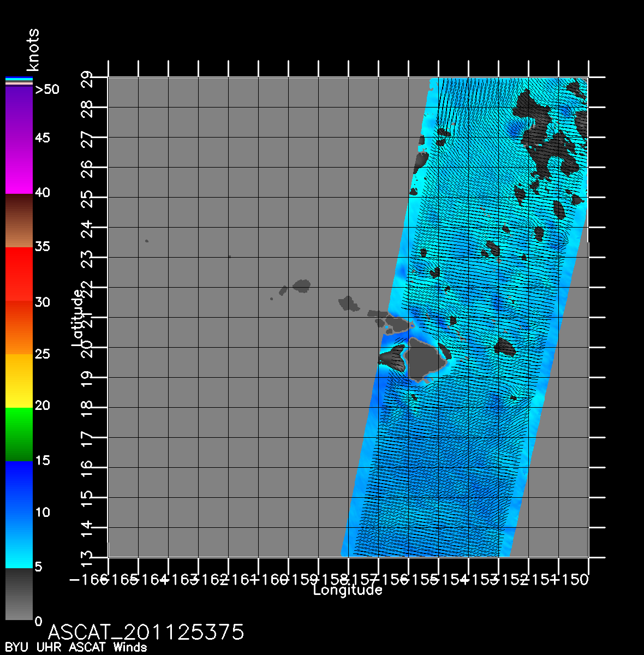644x655 pixels.
Task: Select the green 15-20 knots color band
Action: point(19,434)
